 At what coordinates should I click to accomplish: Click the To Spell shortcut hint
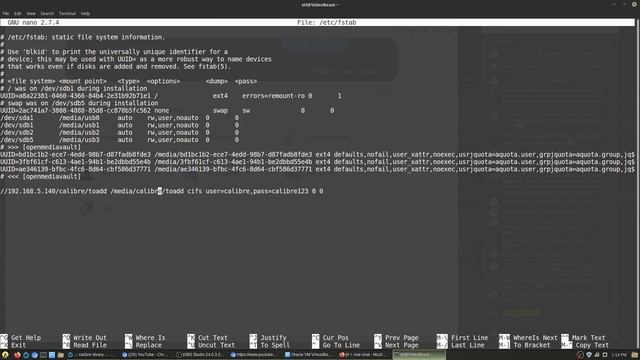[270, 345]
